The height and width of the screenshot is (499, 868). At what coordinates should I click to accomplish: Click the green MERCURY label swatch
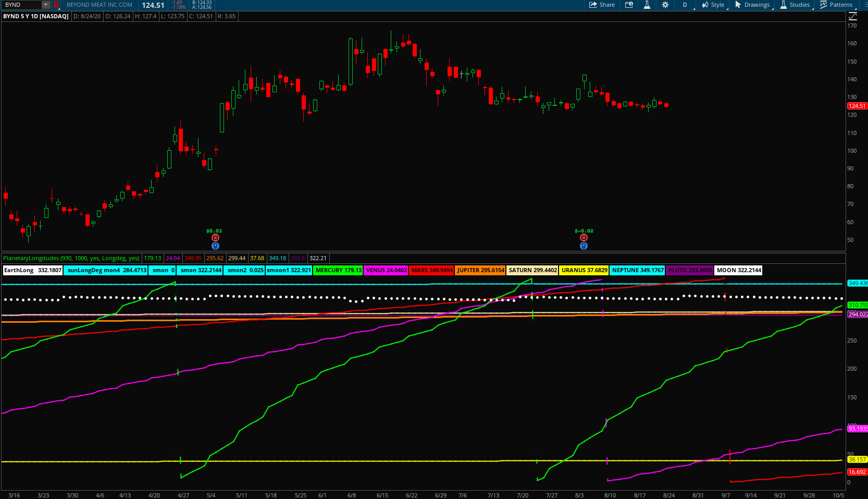pyautogui.click(x=338, y=270)
